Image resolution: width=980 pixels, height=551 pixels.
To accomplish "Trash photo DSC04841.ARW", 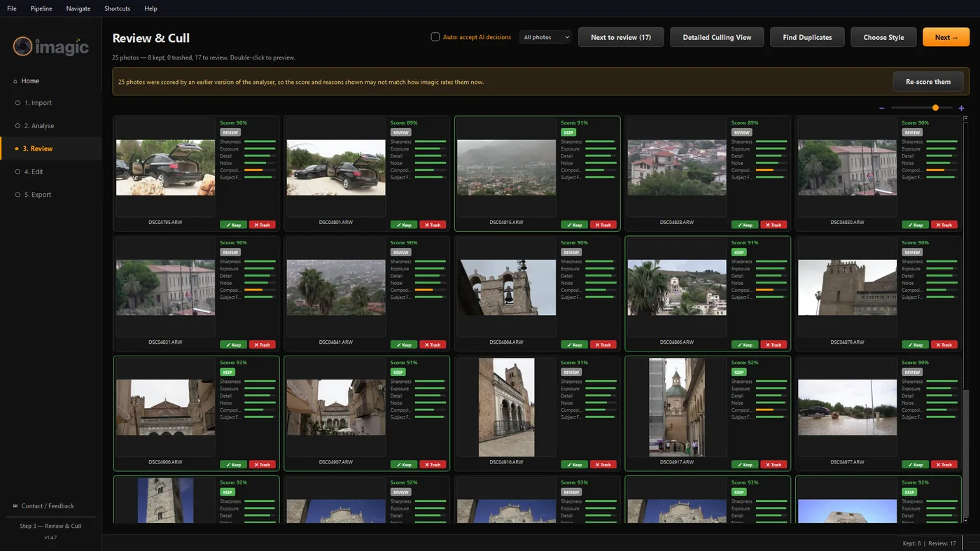I will (433, 344).
